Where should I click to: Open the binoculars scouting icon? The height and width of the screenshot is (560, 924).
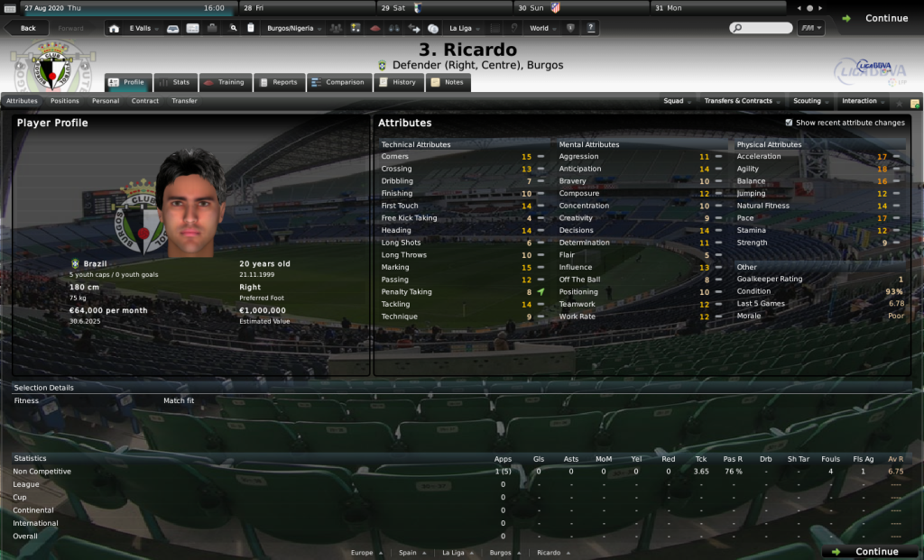click(394, 28)
